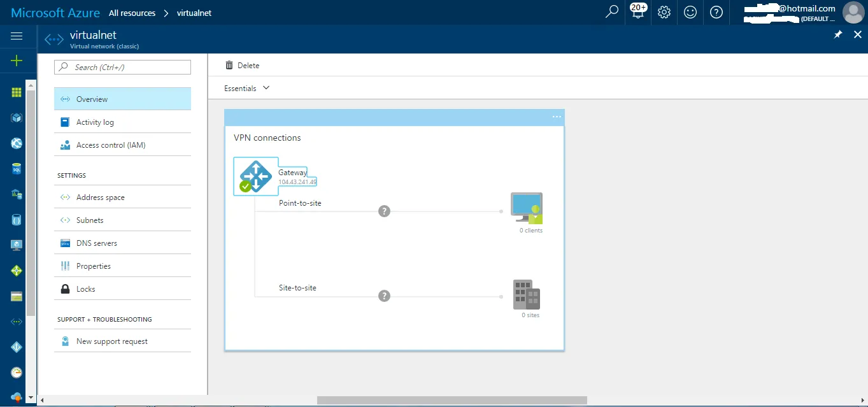Click the user account avatar
Viewport: 868px width, 407px height.
pyautogui.click(x=853, y=12)
